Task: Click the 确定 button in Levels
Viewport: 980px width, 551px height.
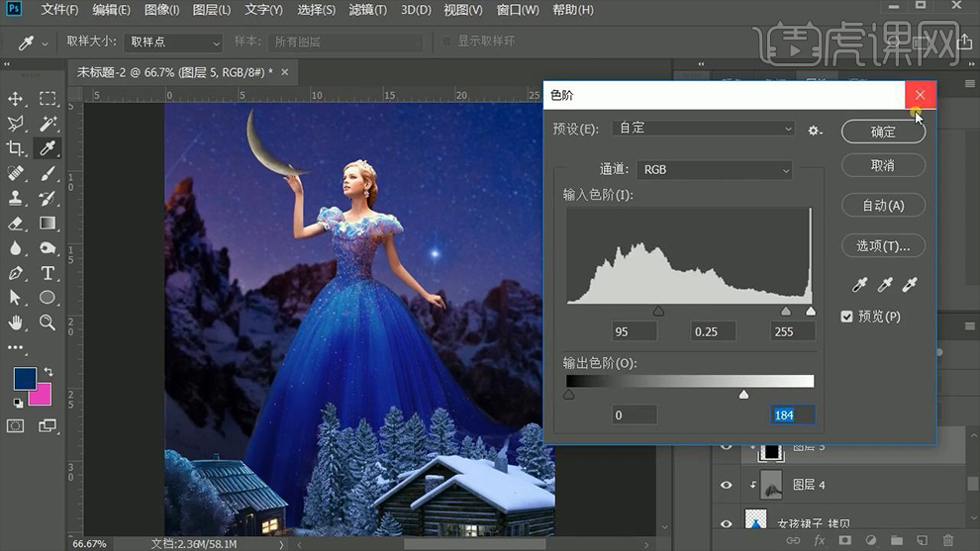Action: pyautogui.click(x=883, y=132)
